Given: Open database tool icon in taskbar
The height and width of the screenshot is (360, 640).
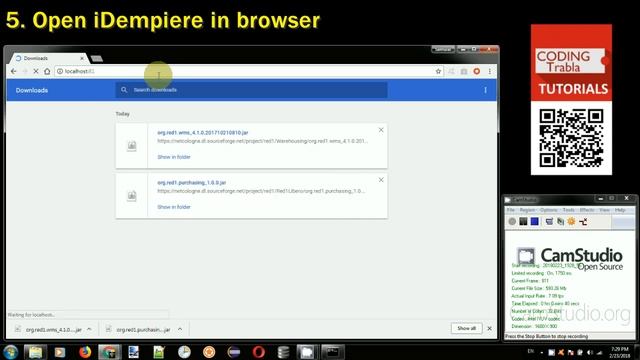Looking at the screenshot, I should pyautogui.click(x=283, y=352).
